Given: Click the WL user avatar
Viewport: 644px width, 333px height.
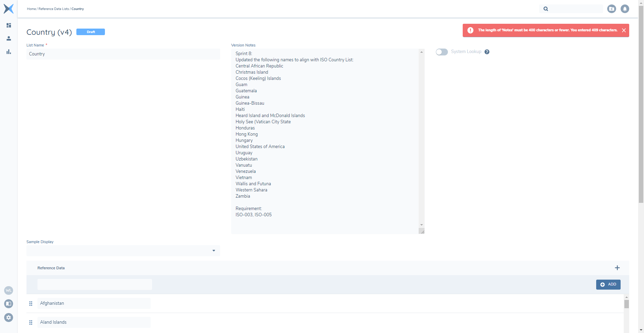Looking at the screenshot, I should [9, 291].
